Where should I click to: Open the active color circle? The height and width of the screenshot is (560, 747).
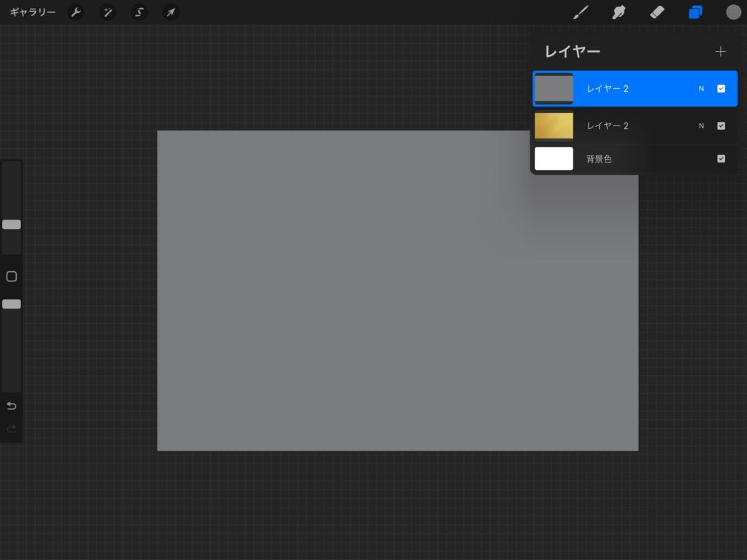coord(733,12)
